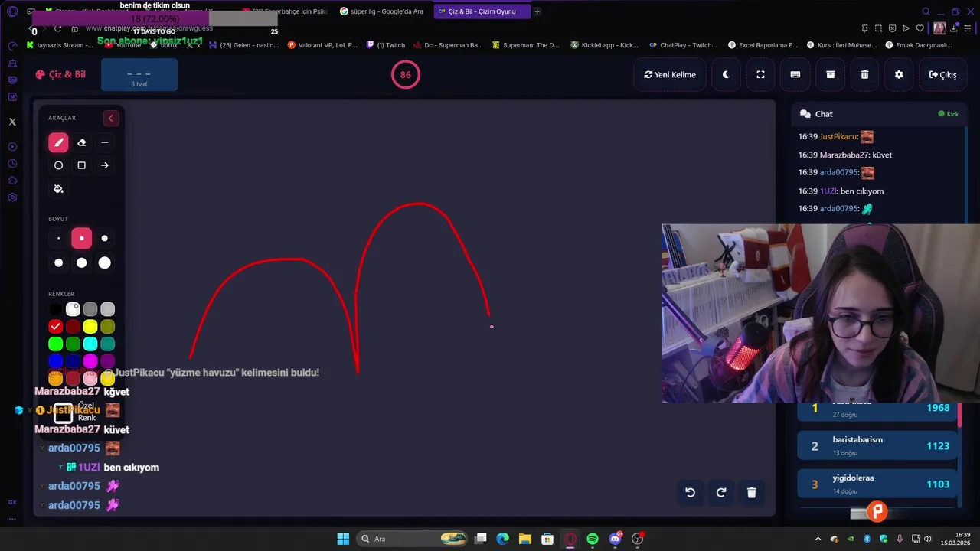Open browser sidebar settings gear
The width and height of the screenshot is (980, 551).
point(12,197)
